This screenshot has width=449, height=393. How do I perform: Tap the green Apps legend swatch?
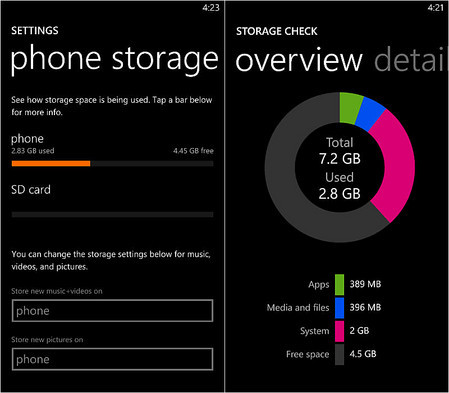339,284
